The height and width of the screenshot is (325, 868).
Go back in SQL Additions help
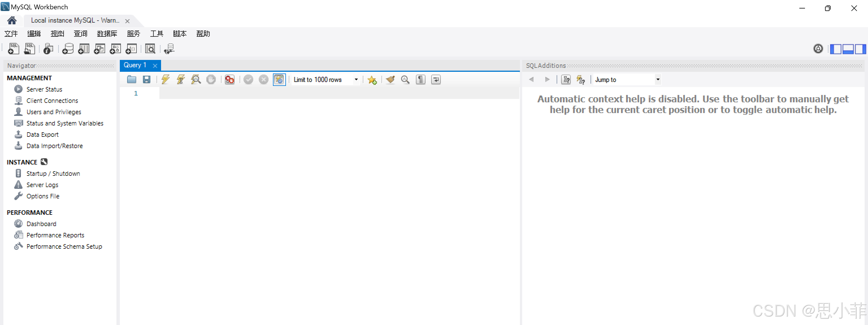tap(531, 80)
